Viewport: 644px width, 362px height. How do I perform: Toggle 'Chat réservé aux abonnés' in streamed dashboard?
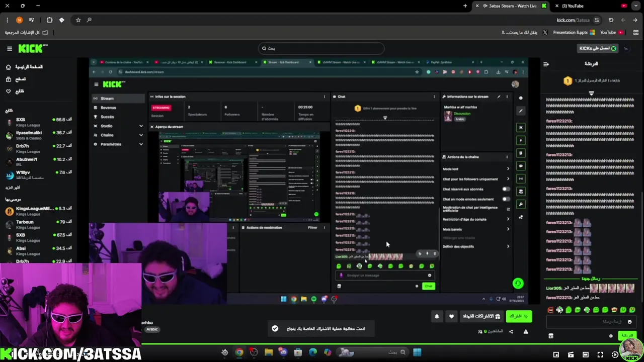pos(506,189)
